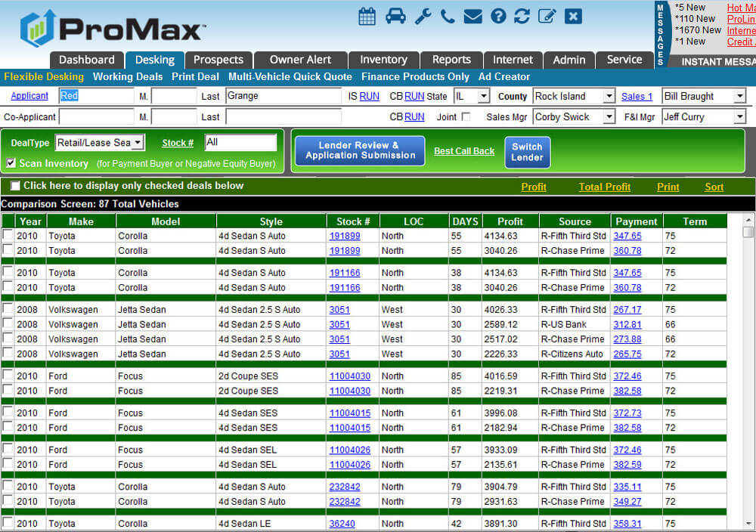Open the Admin tab
Image resolution: width=756 pixels, height=532 pixels.
(569, 60)
